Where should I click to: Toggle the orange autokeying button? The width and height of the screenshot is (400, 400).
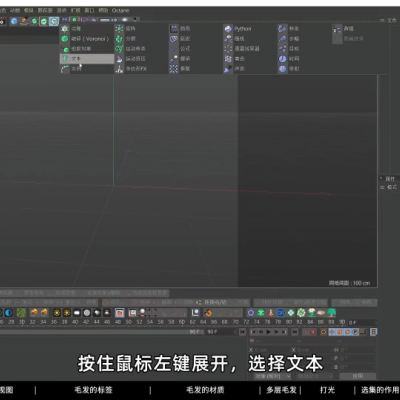pos(323,332)
